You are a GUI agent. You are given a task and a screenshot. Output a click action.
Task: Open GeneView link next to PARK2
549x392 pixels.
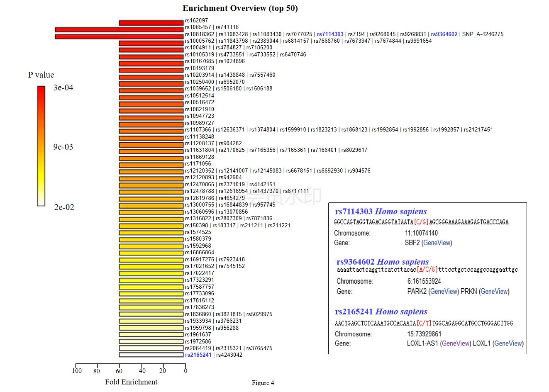[x=444, y=291]
